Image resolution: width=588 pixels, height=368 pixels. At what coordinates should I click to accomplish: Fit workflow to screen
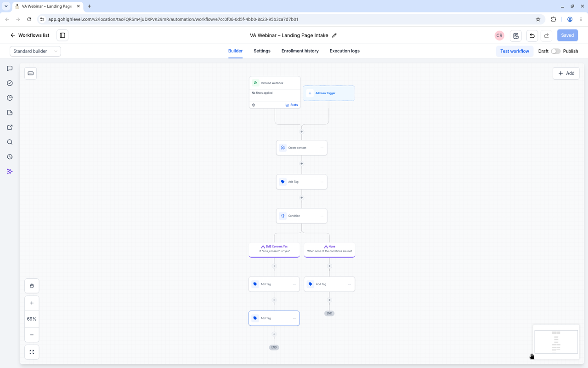(x=32, y=352)
